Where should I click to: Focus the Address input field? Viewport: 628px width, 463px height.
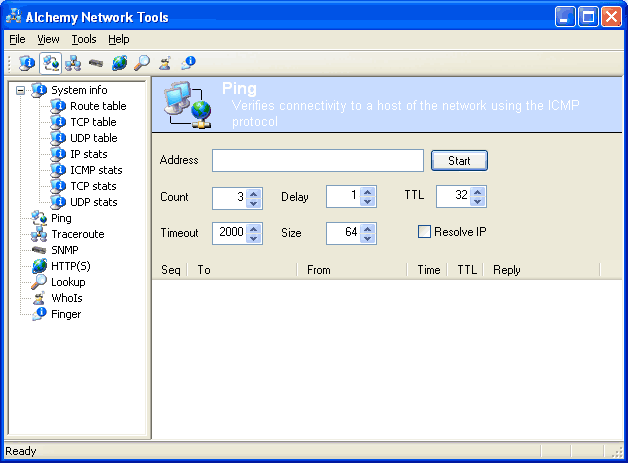tap(318, 161)
